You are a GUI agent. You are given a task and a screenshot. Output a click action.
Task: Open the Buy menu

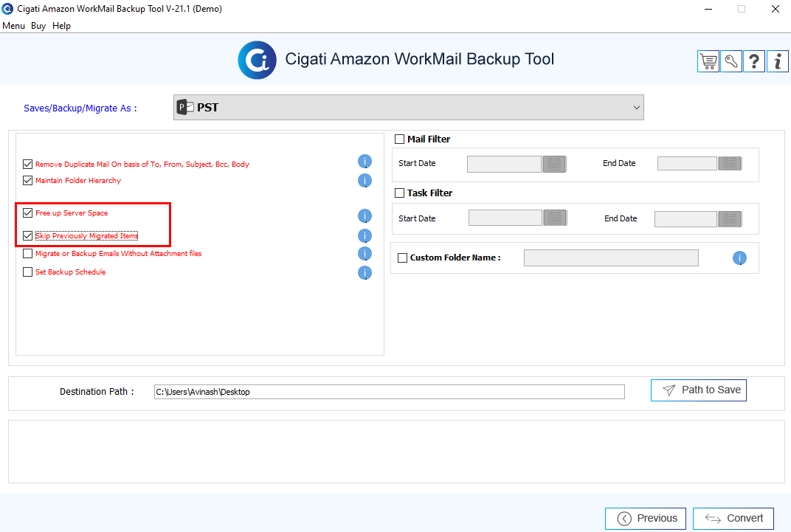tap(38, 26)
